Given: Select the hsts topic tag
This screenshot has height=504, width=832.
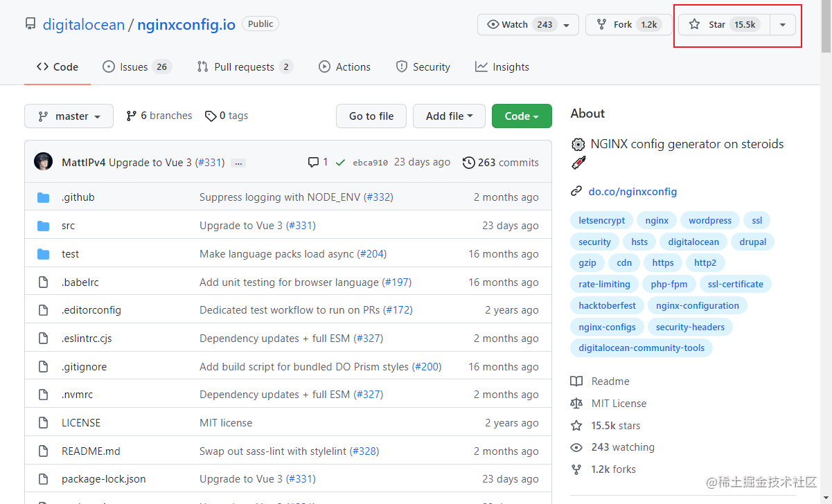Looking at the screenshot, I should tap(639, 242).
